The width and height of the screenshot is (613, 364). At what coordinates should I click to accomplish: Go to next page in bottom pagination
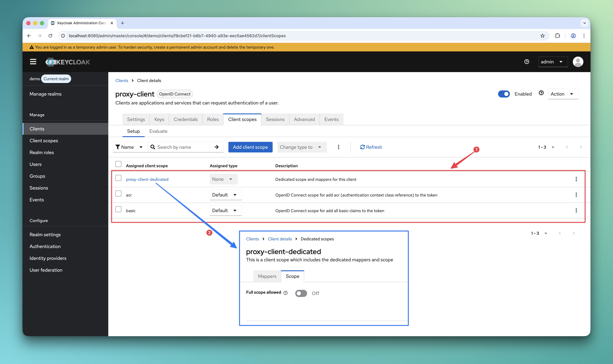click(x=574, y=233)
